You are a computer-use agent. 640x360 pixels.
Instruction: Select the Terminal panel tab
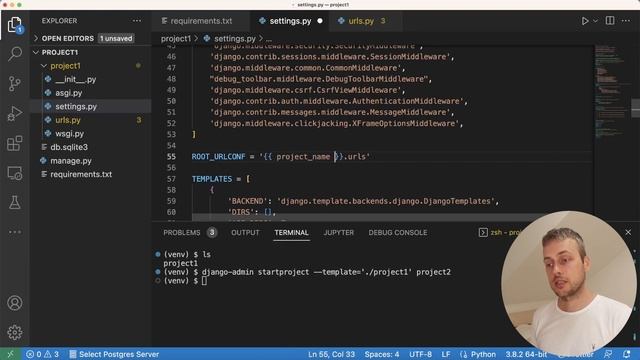(x=291, y=233)
